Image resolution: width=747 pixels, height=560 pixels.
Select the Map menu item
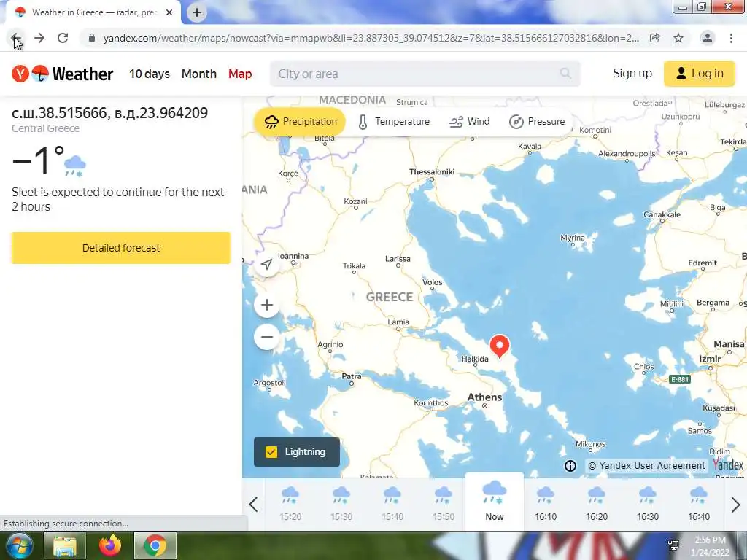(240, 74)
